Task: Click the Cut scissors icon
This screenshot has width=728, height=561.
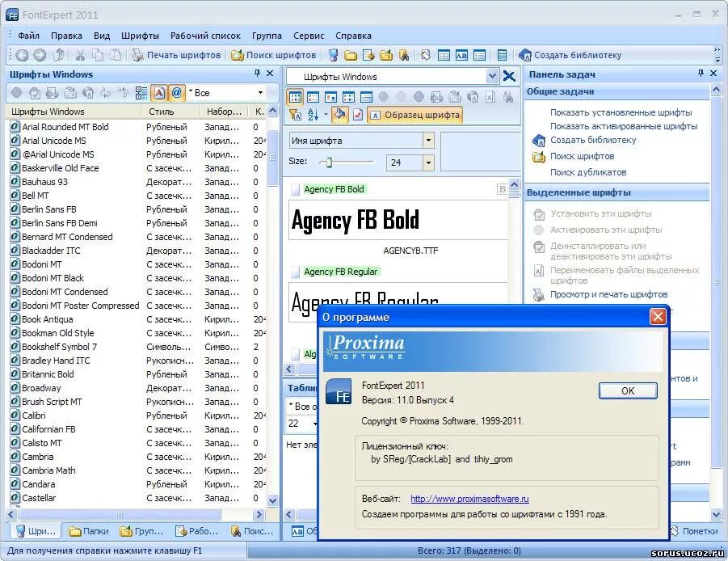Action: [80, 55]
